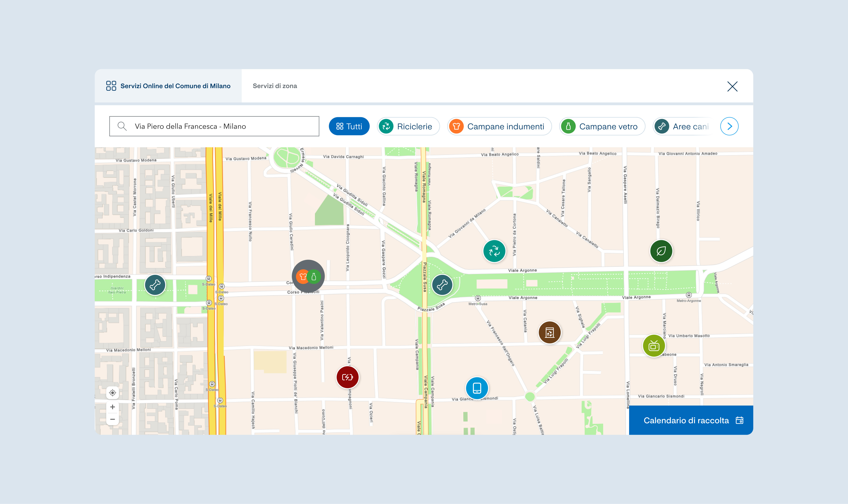
Task: Click the teal recycling center map marker
Action: point(494,251)
